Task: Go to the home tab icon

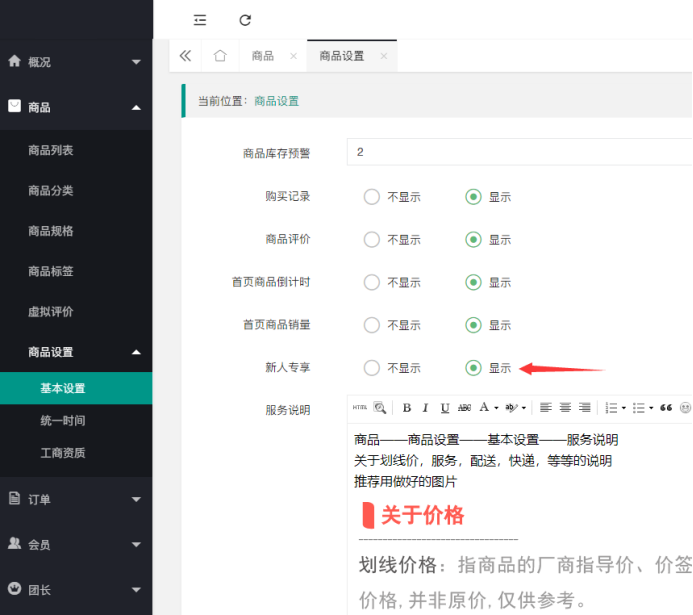Action: (x=220, y=56)
